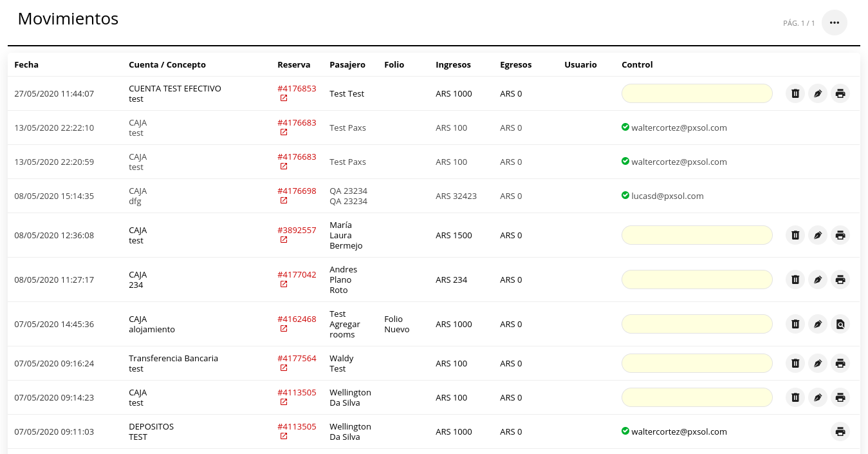Print the 07/05/2020 09:14:23 CAJA movement
This screenshot has width=868, height=454.
click(x=840, y=397)
